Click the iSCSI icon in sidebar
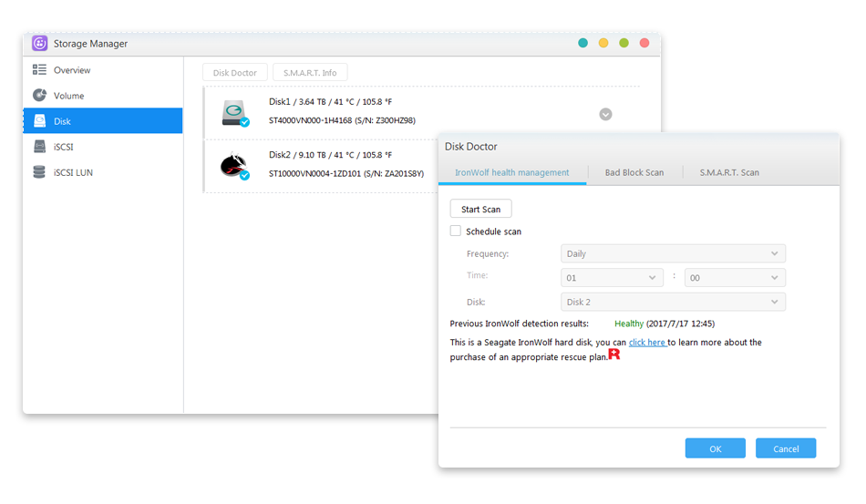 (x=39, y=147)
